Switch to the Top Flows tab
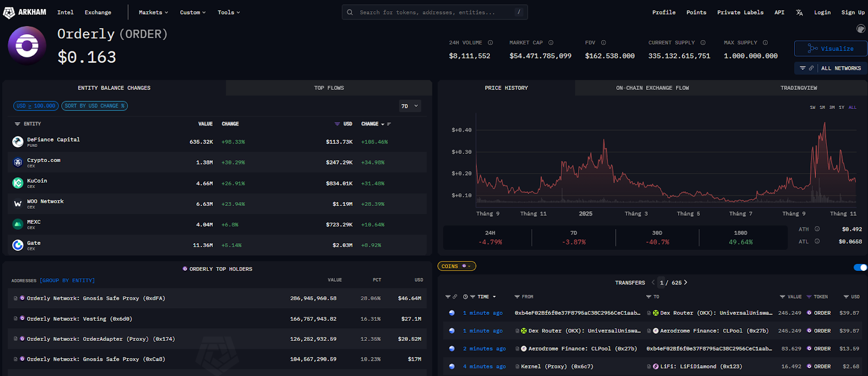Screen dimensions: 868x376 (329, 88)
